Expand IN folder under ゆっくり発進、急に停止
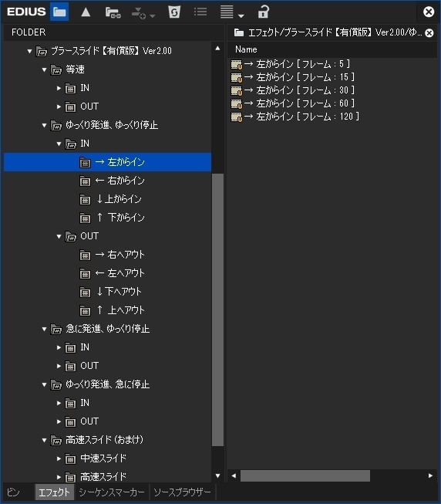441x504 pixels. (x=59, y=403)
